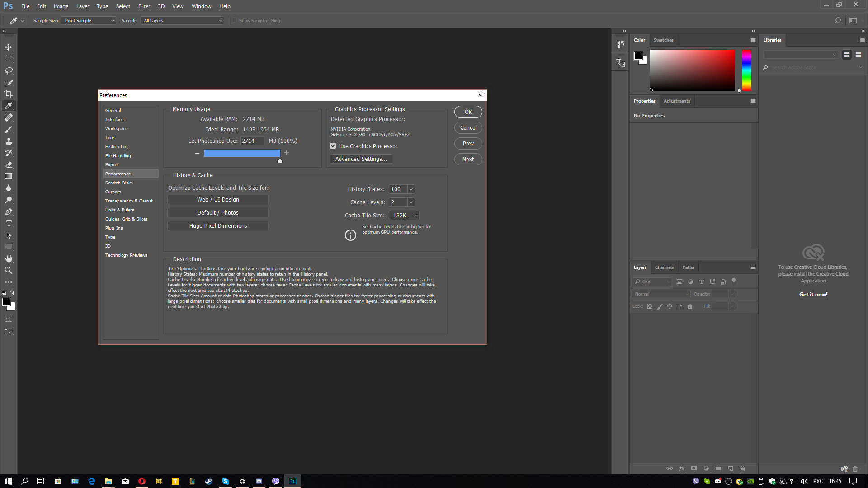Image resolution: width=868 pixels, height=488 pixels.
Task: Select the Crop tool
Action: pyautogui.click(x=9, y=94)
